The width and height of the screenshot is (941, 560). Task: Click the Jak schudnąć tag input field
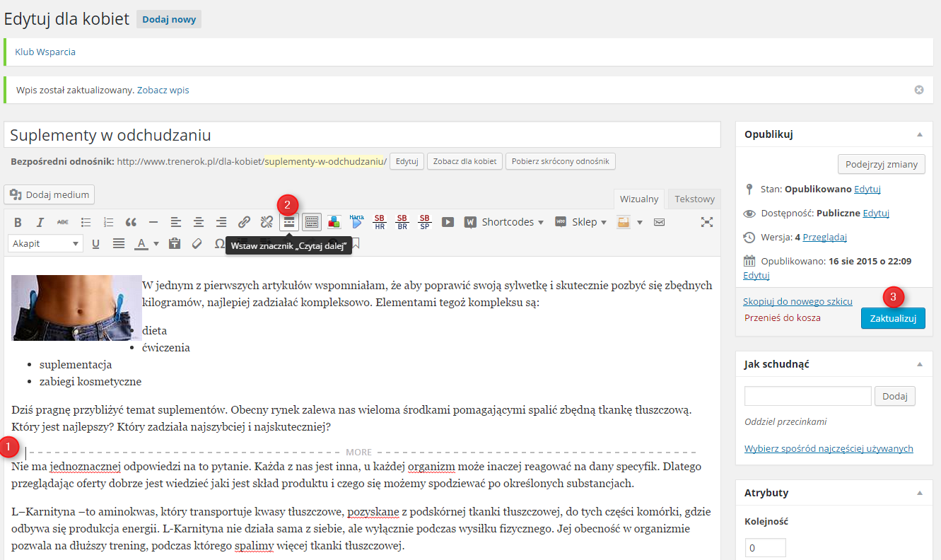[808, 396]
